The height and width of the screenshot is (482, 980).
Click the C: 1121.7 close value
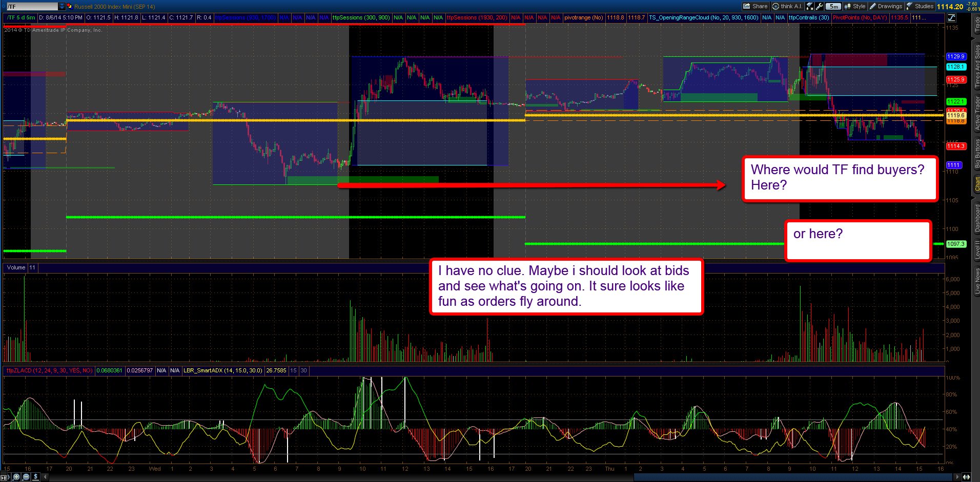coord(181,17)
